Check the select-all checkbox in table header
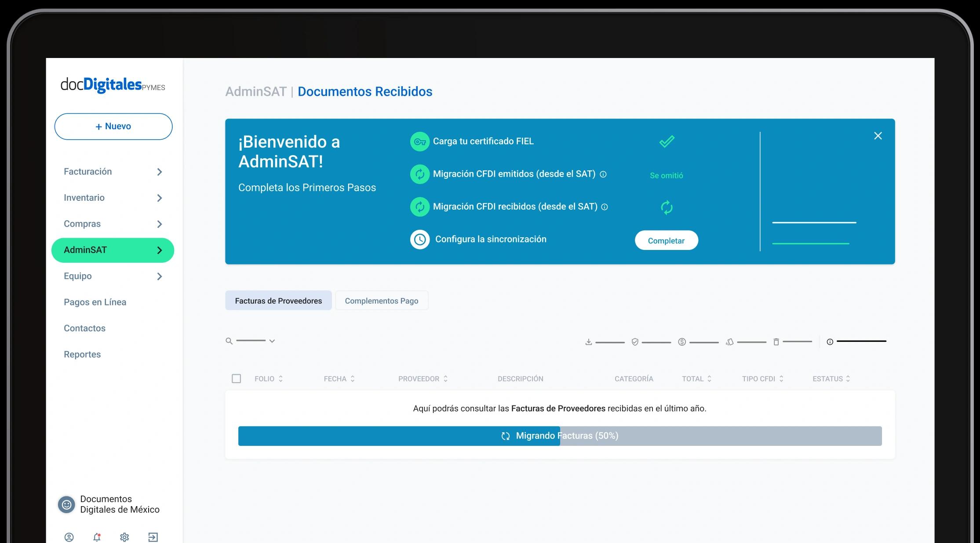 point(236,379)
